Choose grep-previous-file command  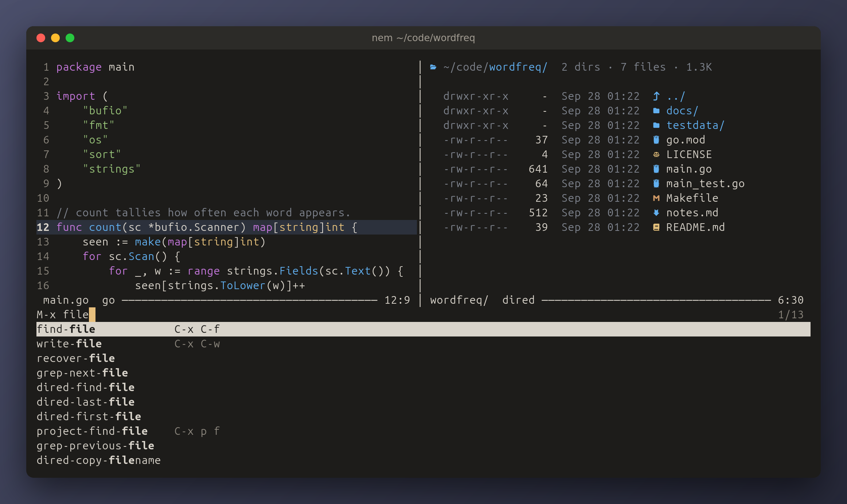[x=95, y=446]
